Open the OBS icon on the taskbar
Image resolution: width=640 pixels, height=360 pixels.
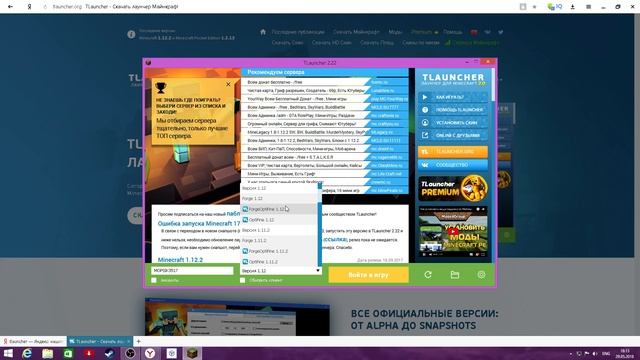point(130,353)
